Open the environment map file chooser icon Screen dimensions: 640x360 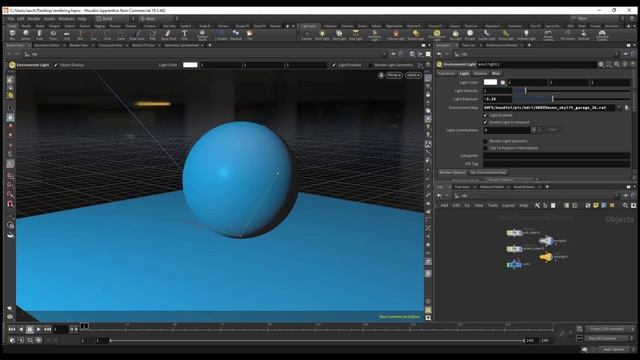tap(627, 108)
